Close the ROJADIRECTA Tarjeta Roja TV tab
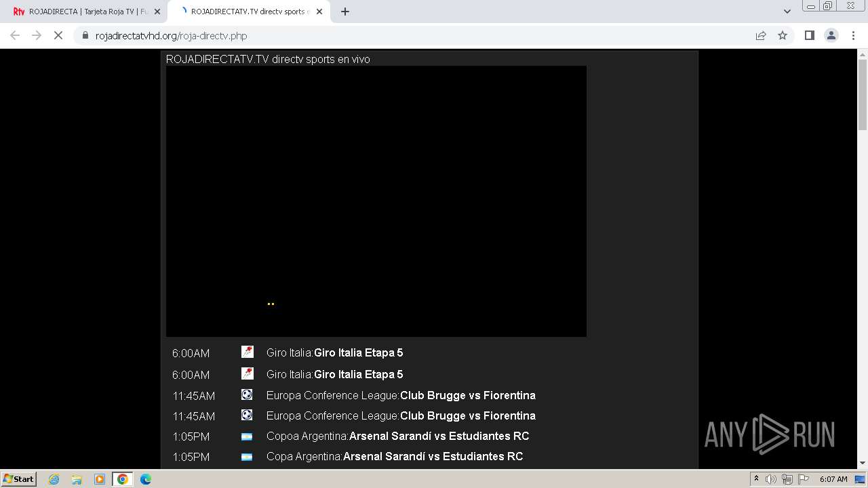Viewport: 868px width, 488px height. click(x=157, y=12)
